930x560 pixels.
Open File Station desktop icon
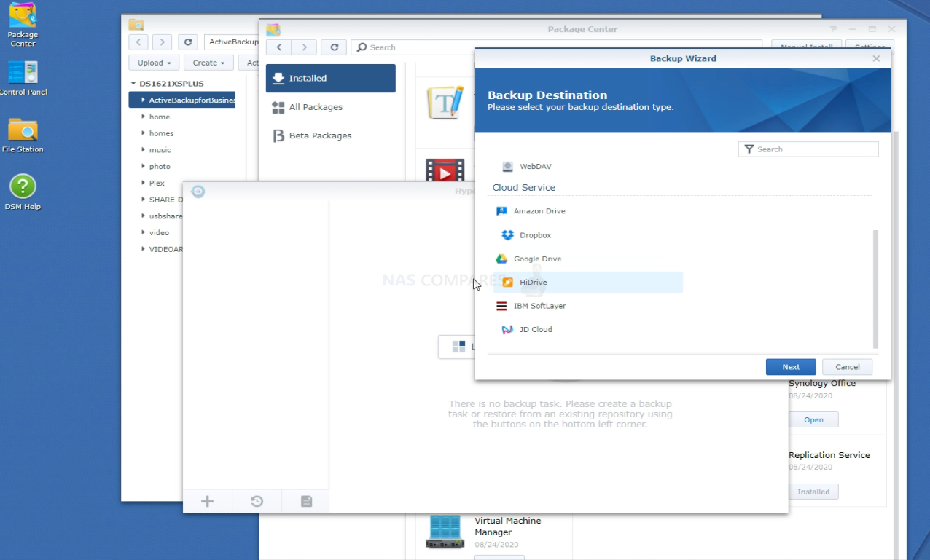(x=23, y=135)
